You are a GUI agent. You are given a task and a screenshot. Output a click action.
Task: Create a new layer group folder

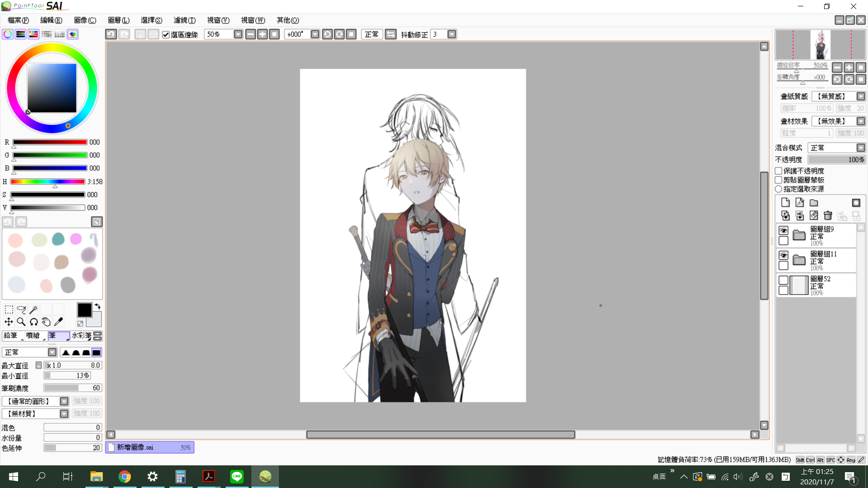click(814, 202)
